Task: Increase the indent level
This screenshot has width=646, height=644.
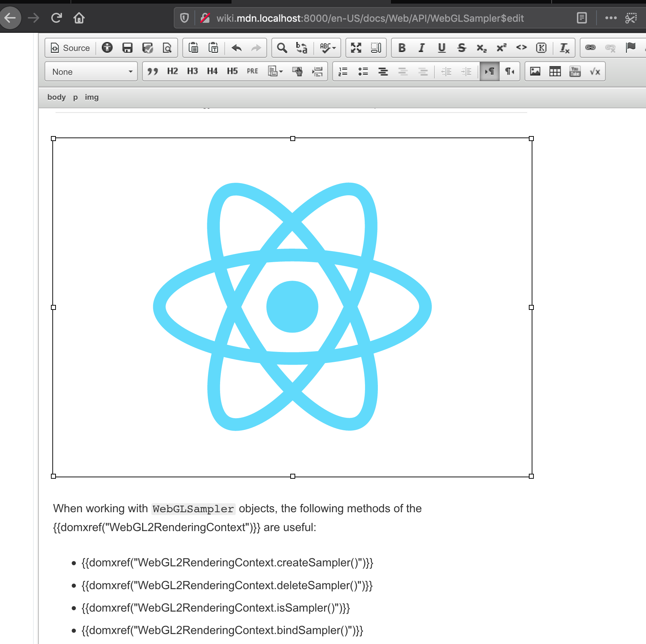Action: (466, 72)
